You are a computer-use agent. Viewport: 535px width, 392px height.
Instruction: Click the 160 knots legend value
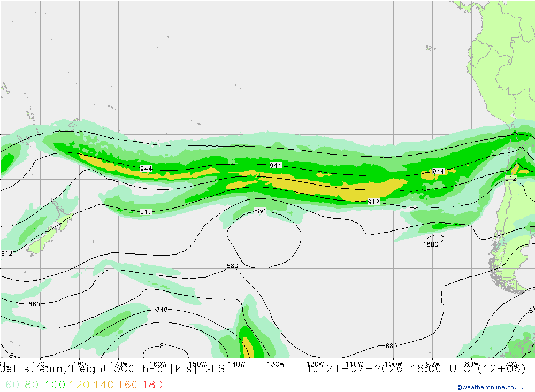click(x=128, y=385)
